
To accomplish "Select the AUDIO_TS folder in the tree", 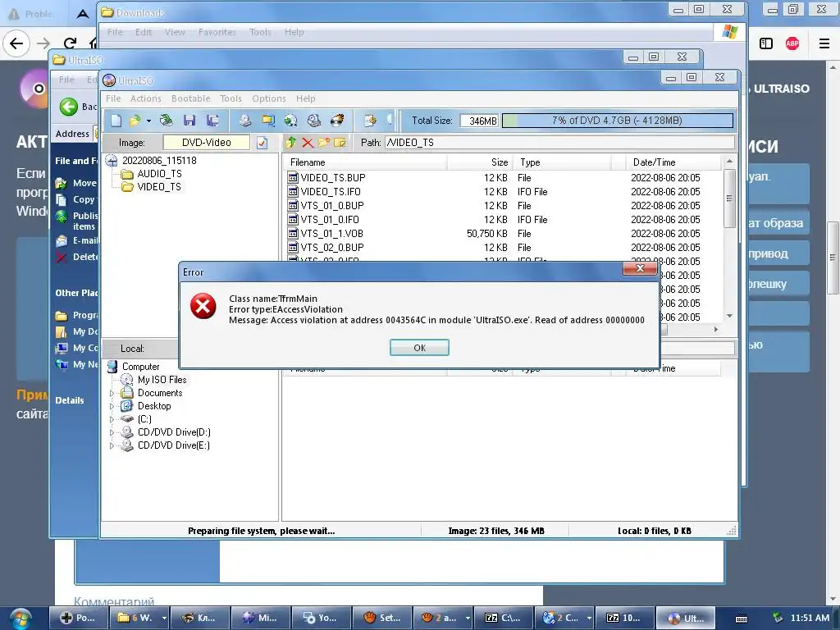I will click(160, 174).
